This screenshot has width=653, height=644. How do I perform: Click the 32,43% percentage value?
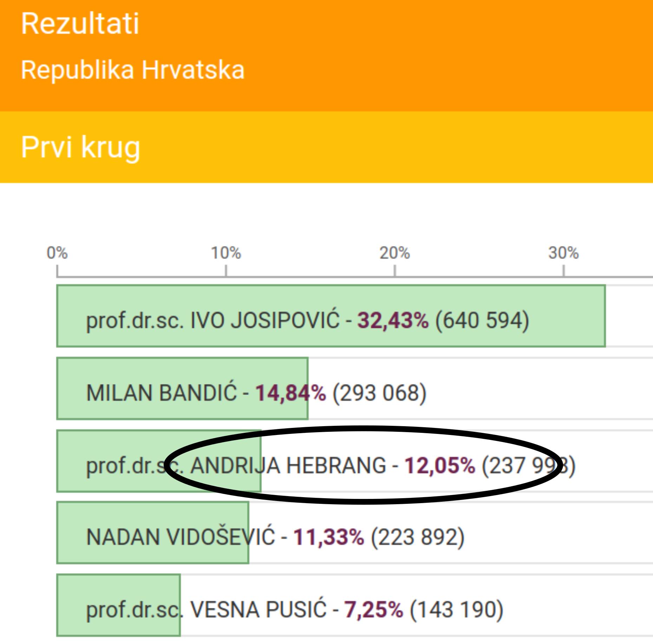coord(393,320)
